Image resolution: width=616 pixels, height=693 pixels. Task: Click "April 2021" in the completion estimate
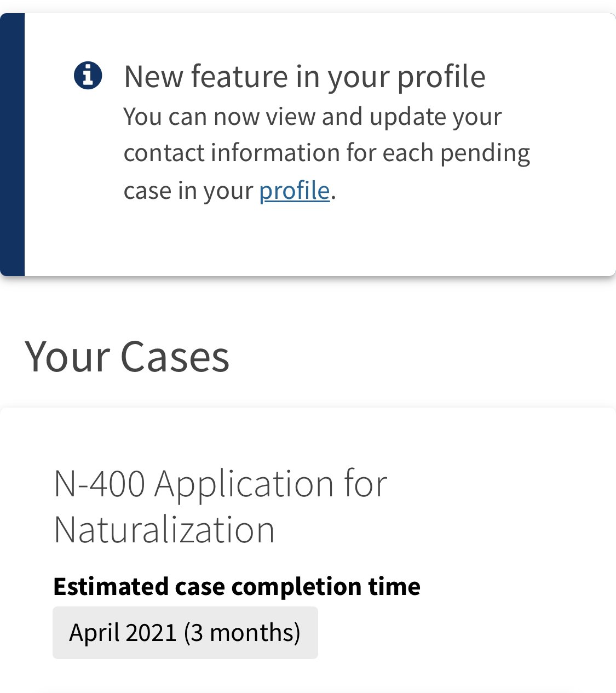point(123,632)
